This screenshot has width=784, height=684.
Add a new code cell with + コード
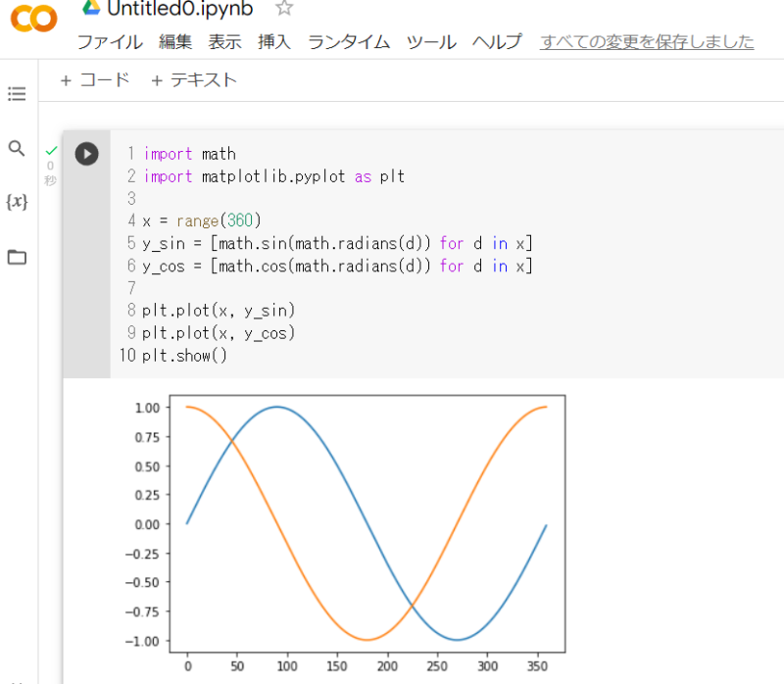[x=95, y=80]
